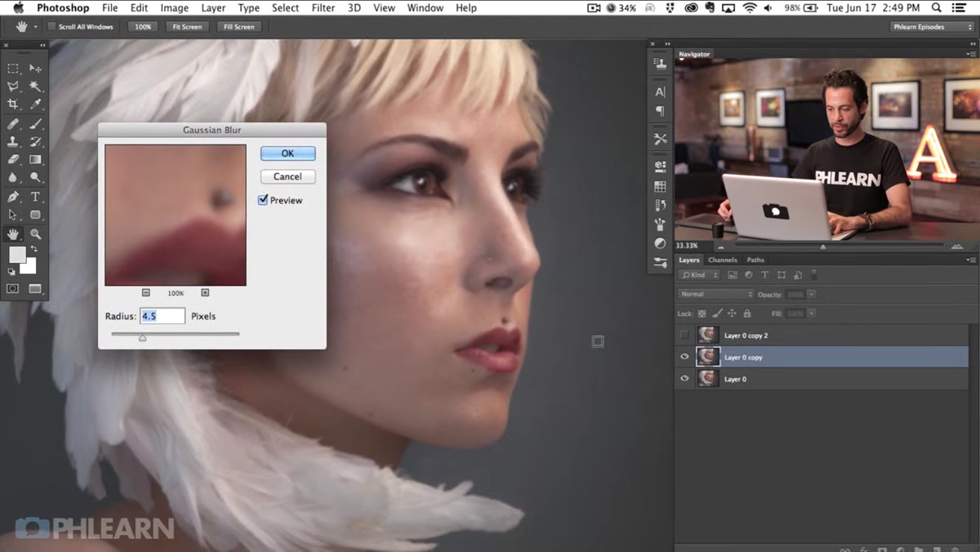Uncheck the Preview checkbox
This screenshot has width=980, height=552.
click(263, 200)
